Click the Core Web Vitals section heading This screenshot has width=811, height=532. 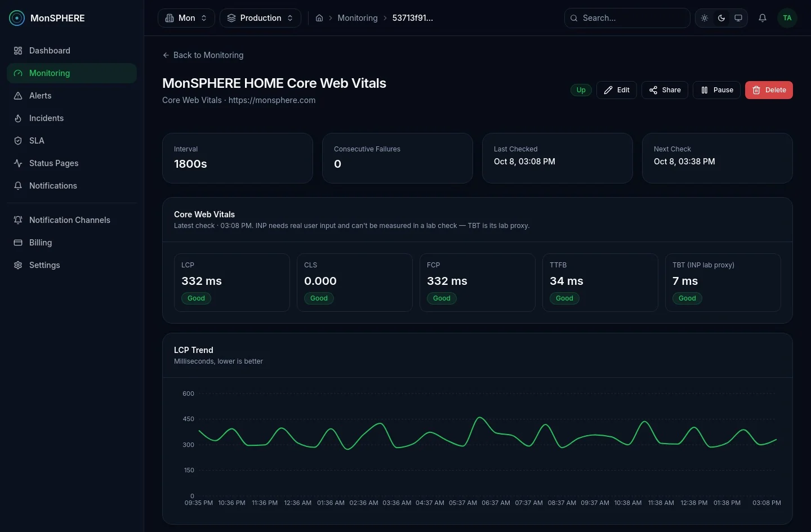[204, 214]
